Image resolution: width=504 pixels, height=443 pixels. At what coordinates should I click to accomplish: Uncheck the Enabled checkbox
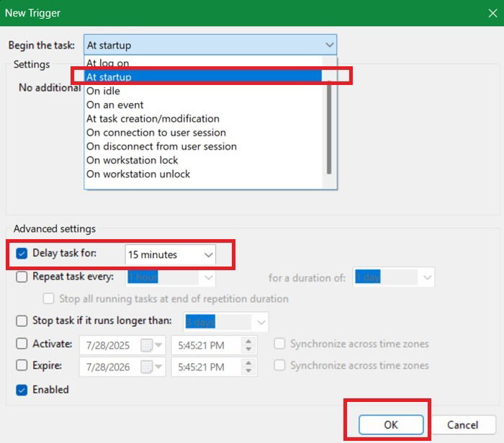(x=22, y=390)
